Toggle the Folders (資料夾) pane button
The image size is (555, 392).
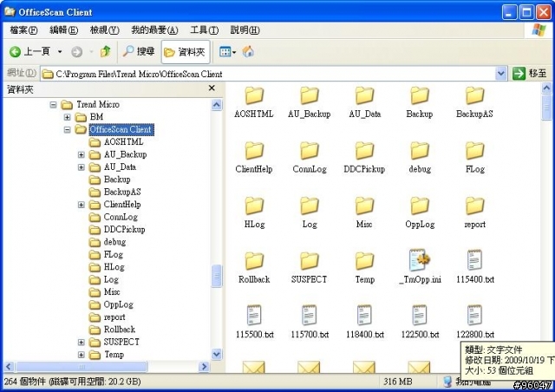tap(186, 52)
